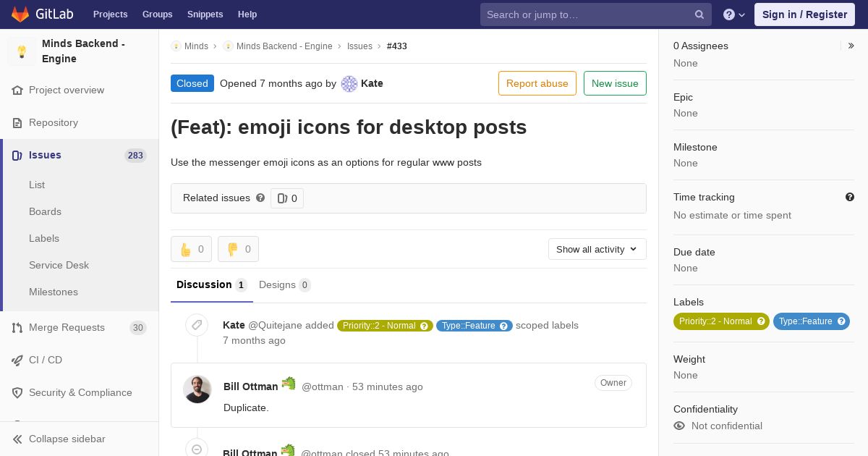Click the label-added activity tag icon
Viewport: 868px width, 456px height.
click(x=197, y=325)
